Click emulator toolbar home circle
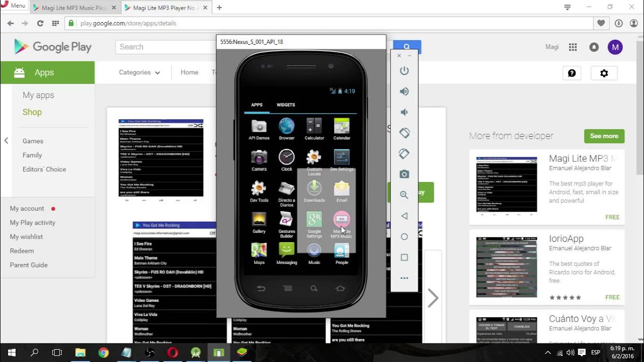The height and width of the screenshot is (362, 644). [x=404, y=236]
